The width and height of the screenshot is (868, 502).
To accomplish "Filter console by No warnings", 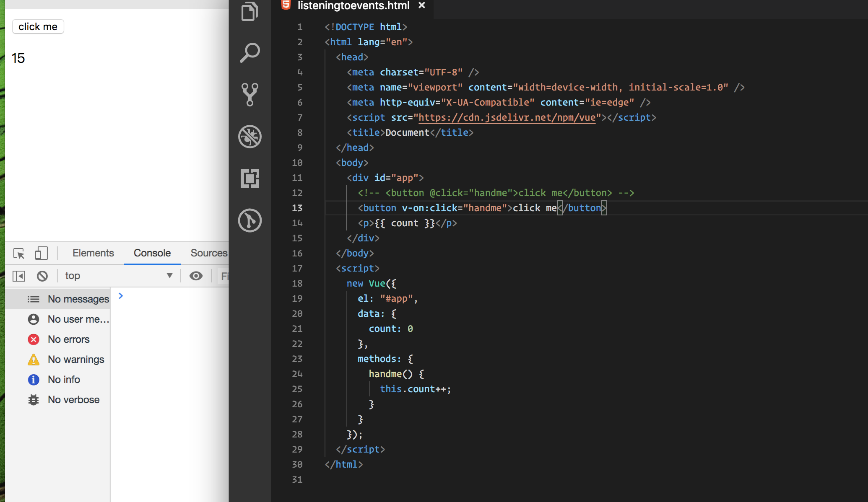I will (x=75, y=360).
